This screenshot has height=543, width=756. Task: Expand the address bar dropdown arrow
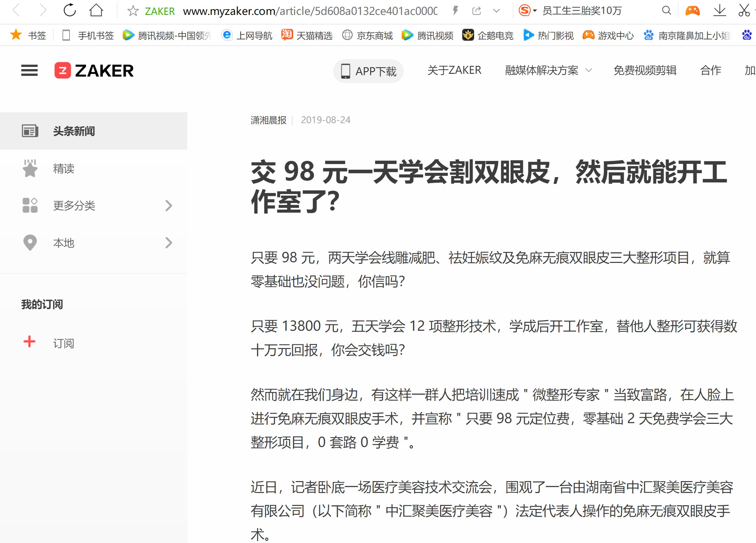(496, 11)
